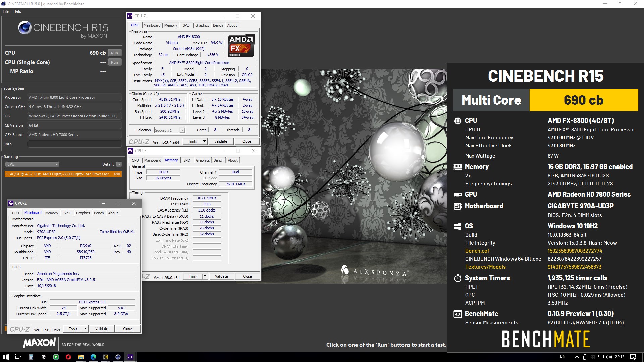The height and width of the screenshot is (362, 644).
Task: Show hidden system tray icons
Action: 577,357
